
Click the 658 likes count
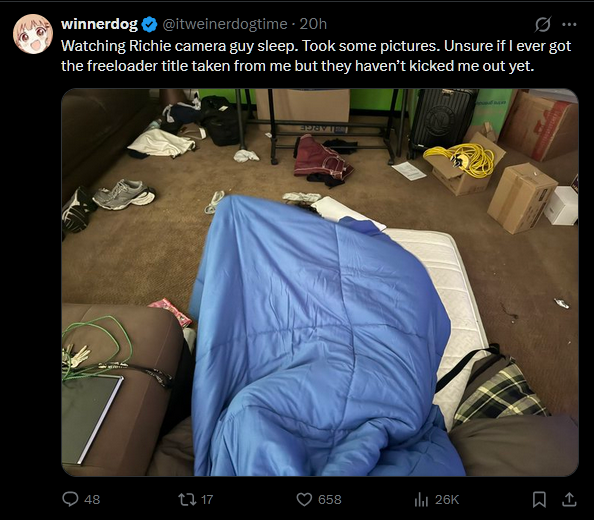click(x=330, y=500)
